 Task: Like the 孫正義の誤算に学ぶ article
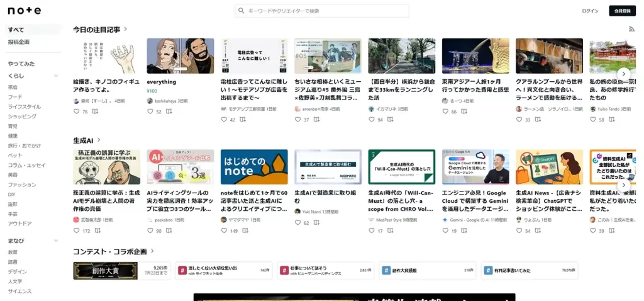[x=77, y=231]
